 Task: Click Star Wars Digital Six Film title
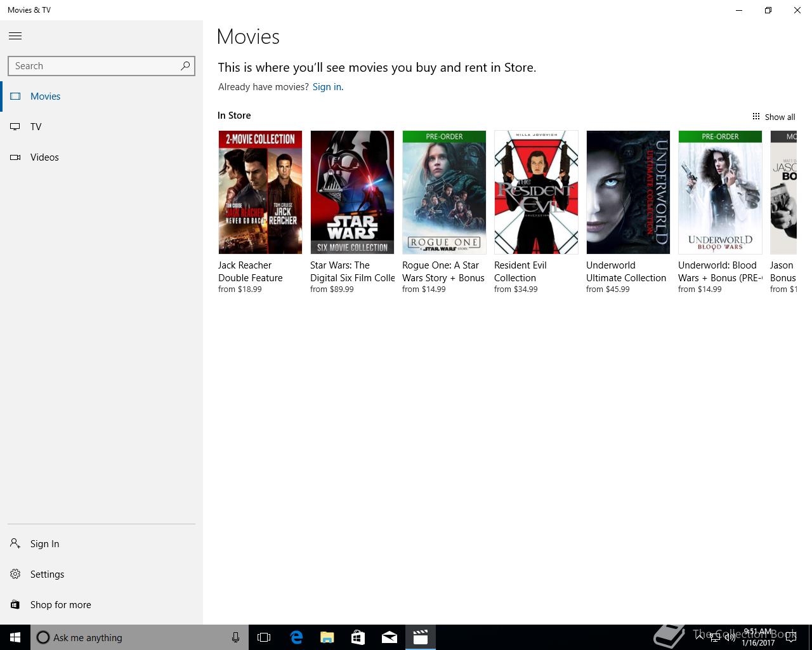click(x=352, y=272)
